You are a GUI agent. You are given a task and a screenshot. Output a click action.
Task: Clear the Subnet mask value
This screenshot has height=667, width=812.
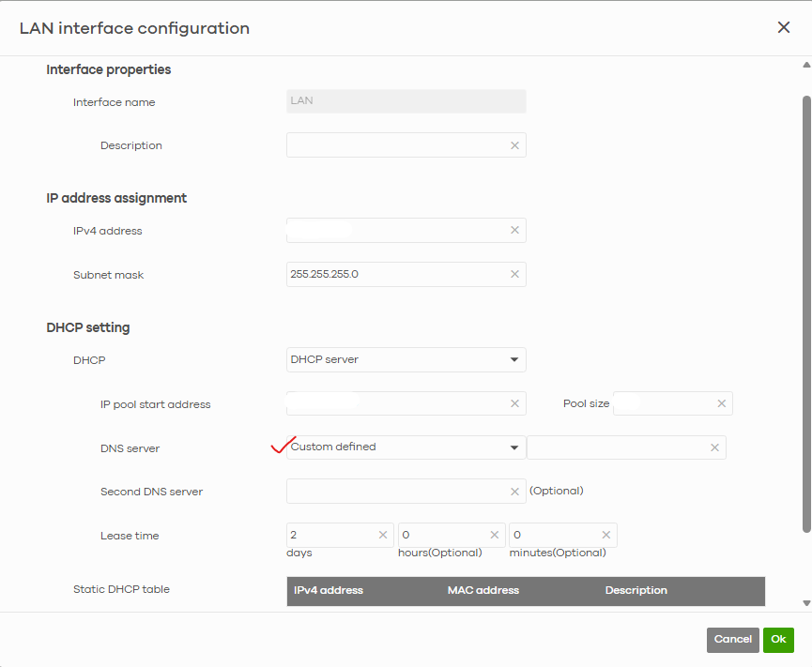pos(514,274)
